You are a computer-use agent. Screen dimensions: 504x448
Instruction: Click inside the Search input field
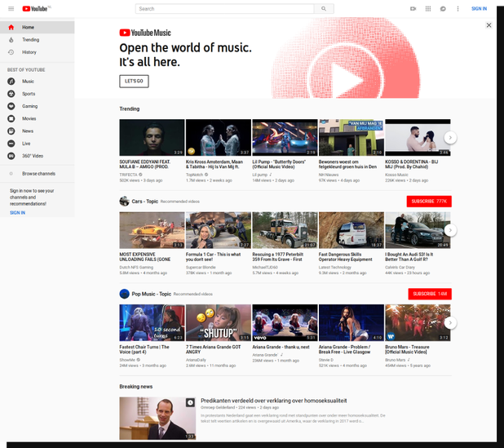click(224, 9)
